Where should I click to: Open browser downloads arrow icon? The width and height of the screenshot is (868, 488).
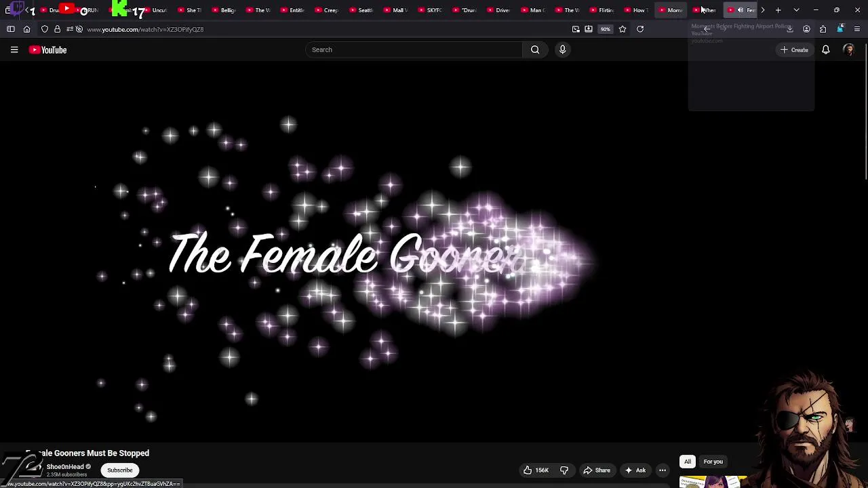(790, 29)
